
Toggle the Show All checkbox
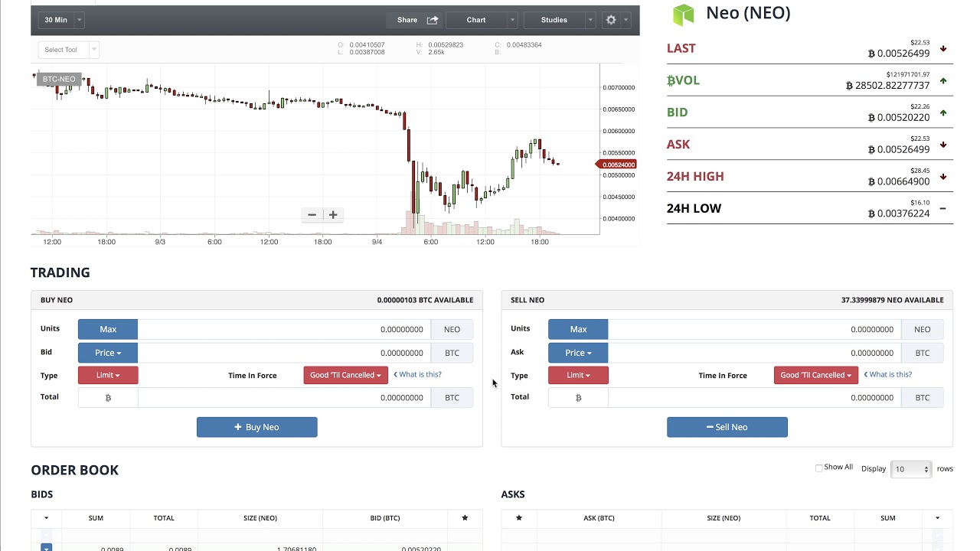pos(819,468)
